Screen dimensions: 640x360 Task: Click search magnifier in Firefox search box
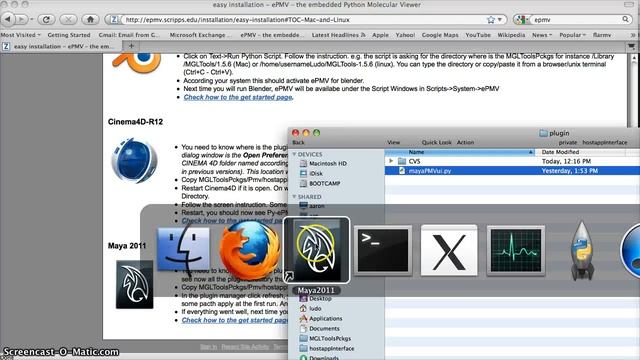click(x=625, y=19)
